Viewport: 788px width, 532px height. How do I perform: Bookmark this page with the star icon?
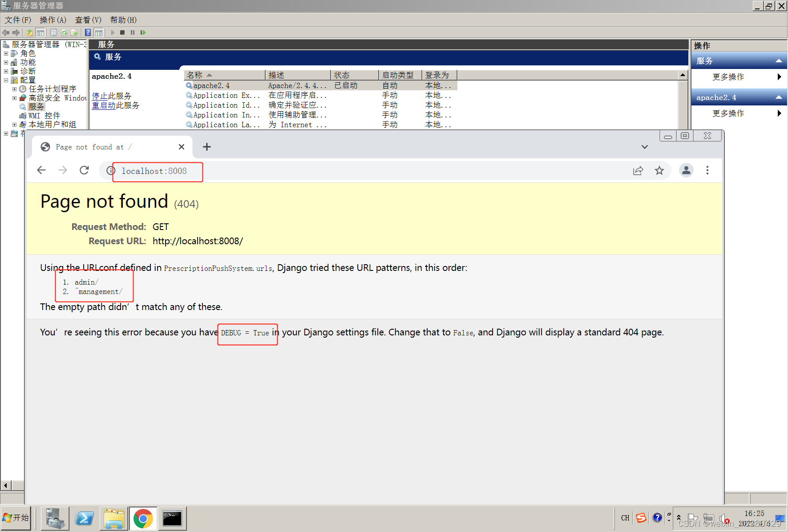pyautogui.click(x=659, y=170)
